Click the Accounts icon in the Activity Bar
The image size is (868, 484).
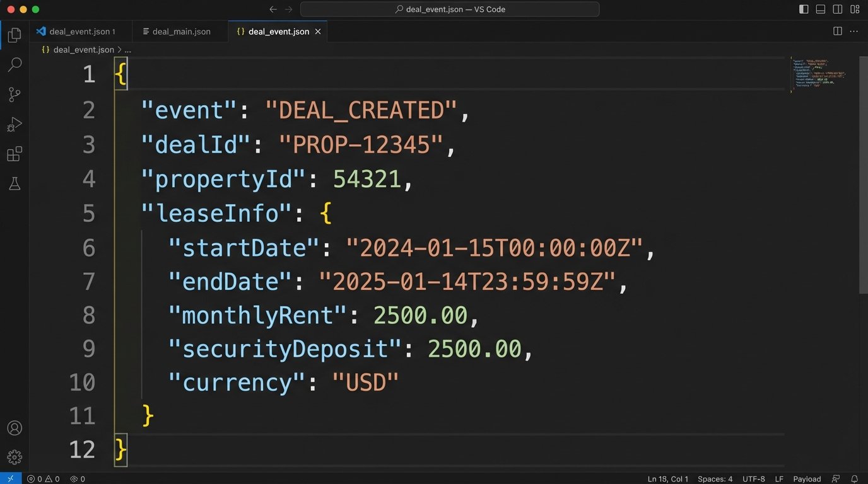click(x=14, y=427)
